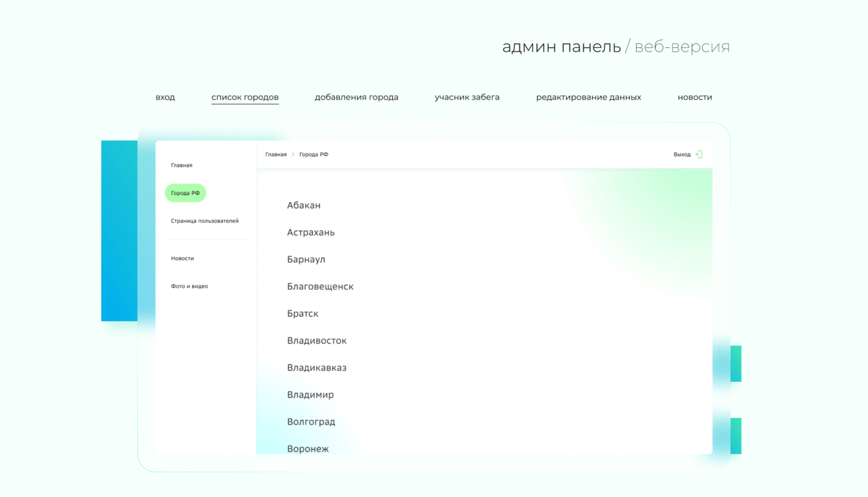Viewport: 868px width, 497px height.
Task: Select city «Астрахань» from the list
Action: (x=311, y=232)
